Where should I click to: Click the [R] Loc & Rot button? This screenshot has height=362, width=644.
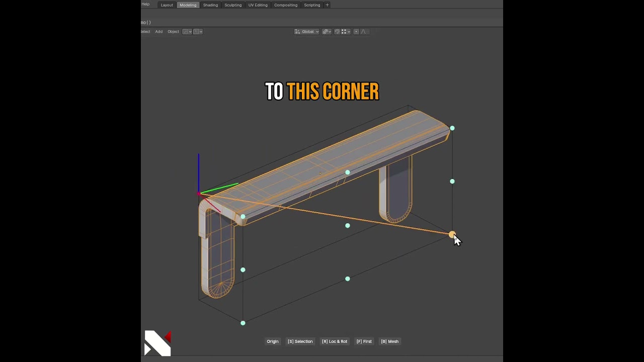tap(335, 341)
